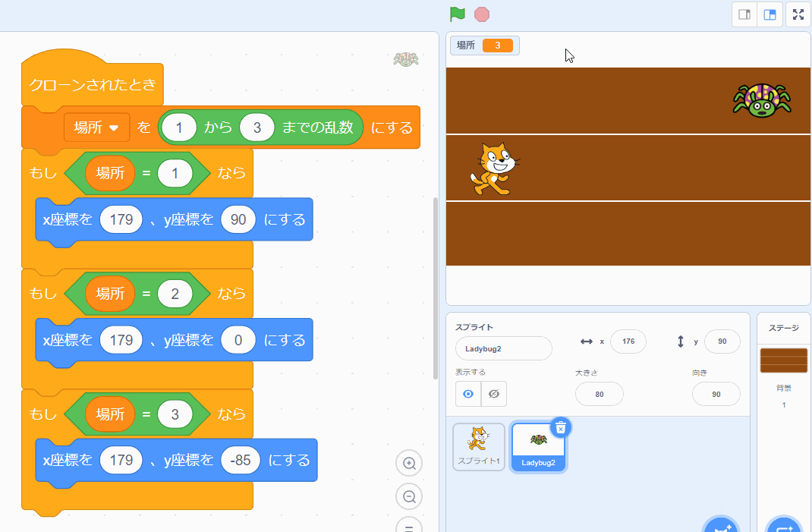Edit x value 179 in the y 0 block
This screenshot has height=532, width=812.
point(121,340)
